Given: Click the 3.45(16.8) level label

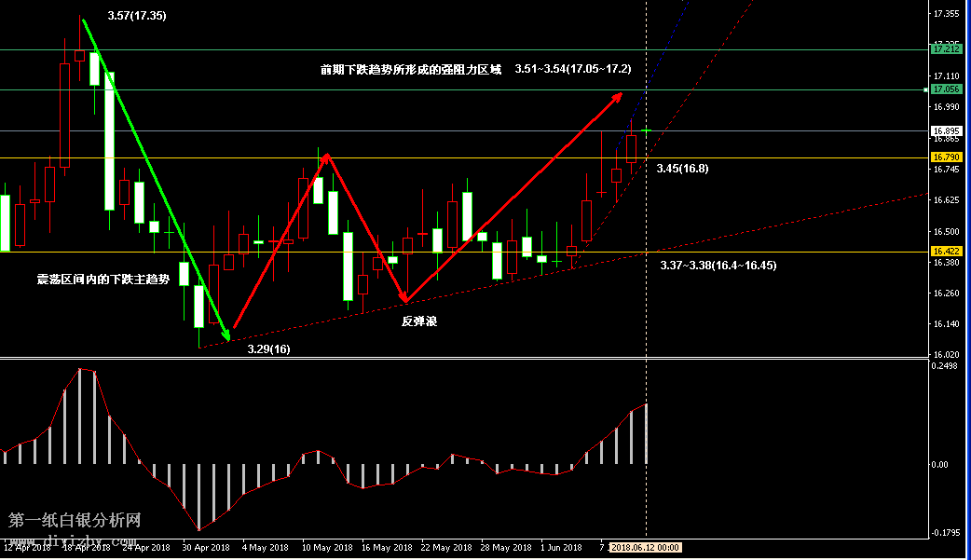Looking at the screenshot, I should pyautogui.click(x=682, y=169).
